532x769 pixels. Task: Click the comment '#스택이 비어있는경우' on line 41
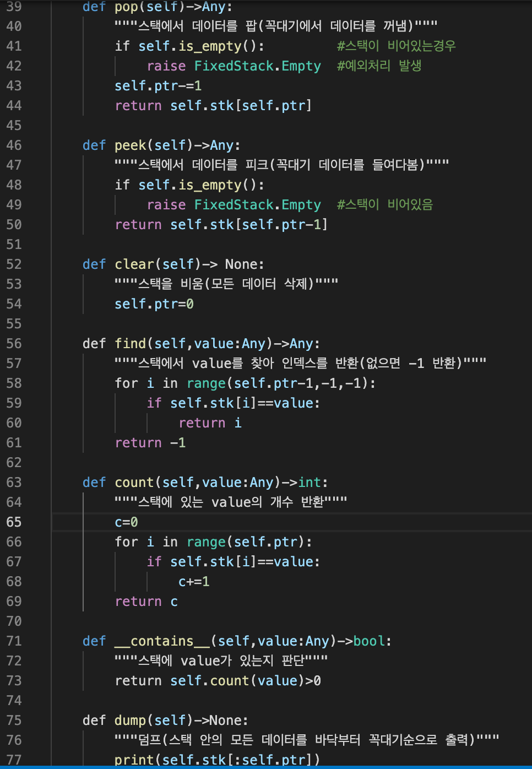click(x=397, y=46)
